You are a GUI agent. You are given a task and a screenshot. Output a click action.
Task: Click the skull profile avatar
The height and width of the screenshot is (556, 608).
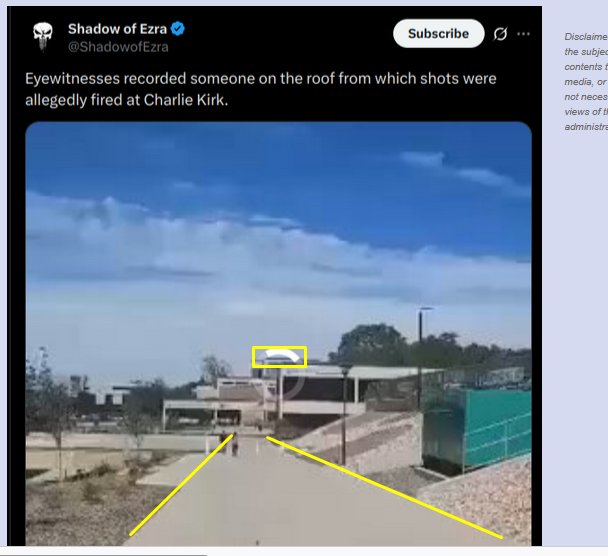[43, 36]
